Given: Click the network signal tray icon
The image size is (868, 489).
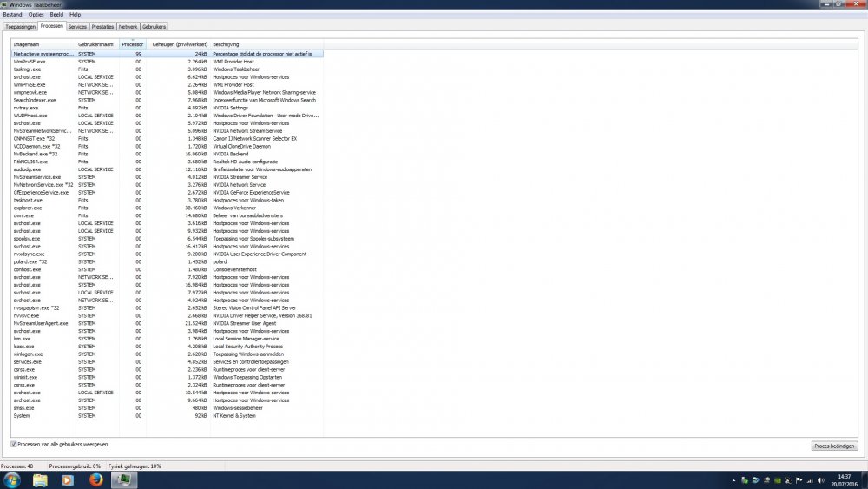Looking at the screenshot, I should click(x=810, y=480).
